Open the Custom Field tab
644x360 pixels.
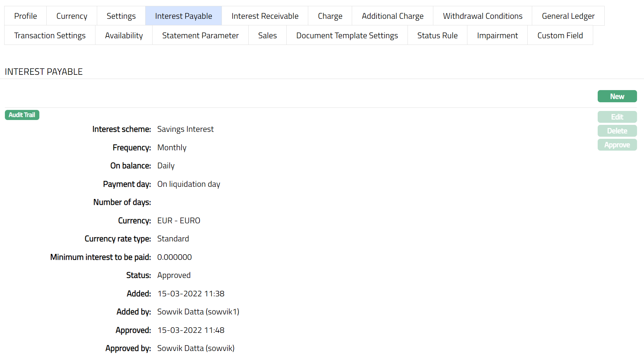560,35
